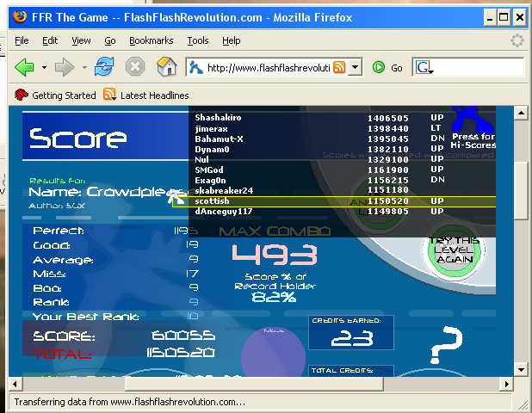Go to the Home page icon
The width and height of the screenshot is (532, 413).
pos(166,67)
